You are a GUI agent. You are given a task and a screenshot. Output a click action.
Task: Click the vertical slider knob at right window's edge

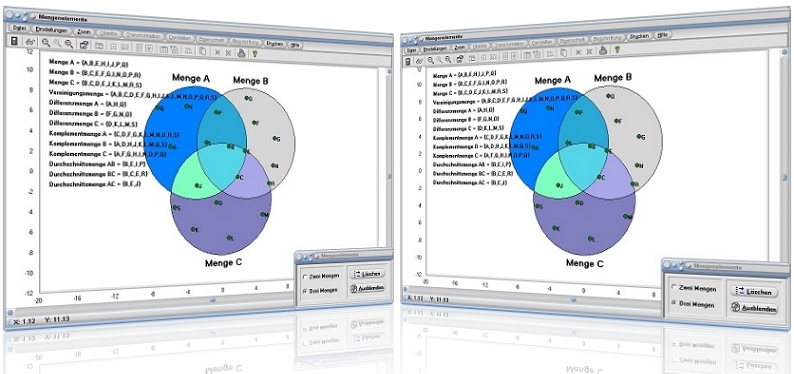[784, 178]
